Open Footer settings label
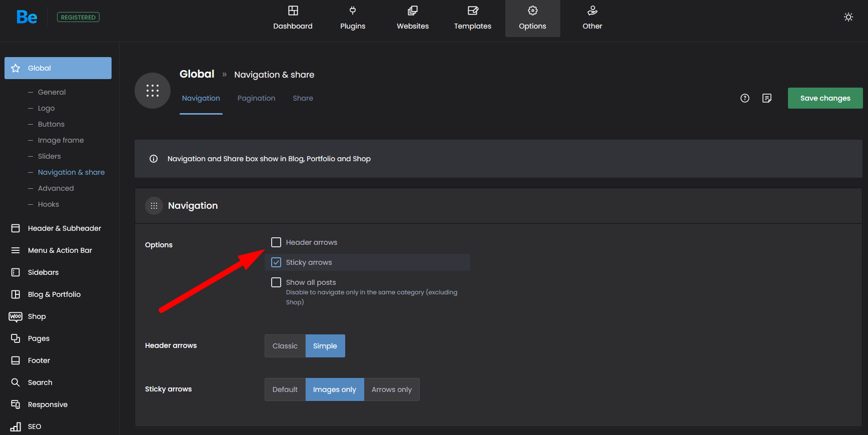 point(39,360)
